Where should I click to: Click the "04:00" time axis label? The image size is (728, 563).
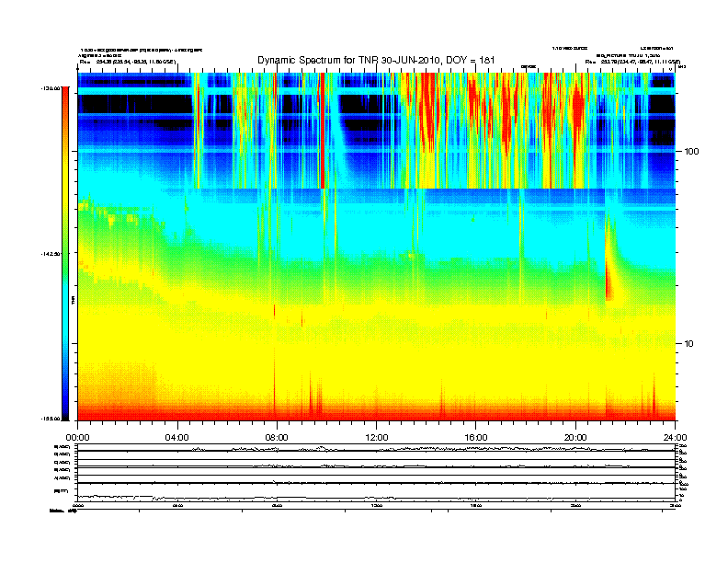177,438
